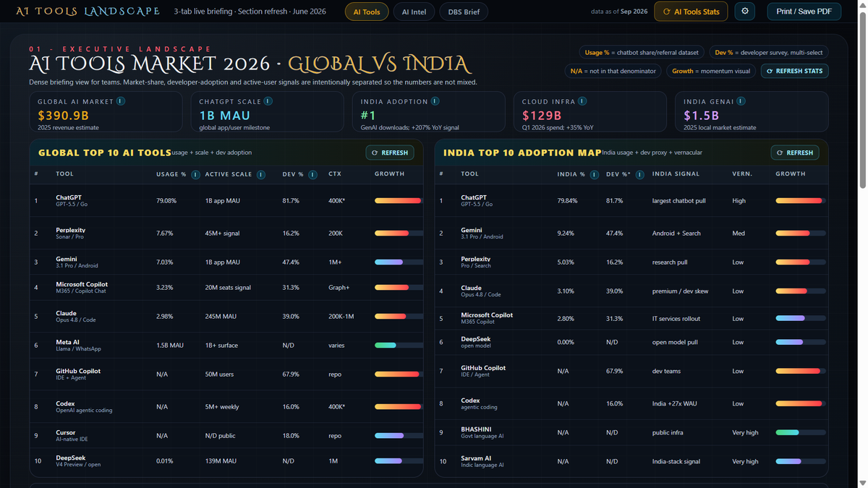868x488 pixels.
Task: Click the AI Tools Stats button
Action: 691,12
